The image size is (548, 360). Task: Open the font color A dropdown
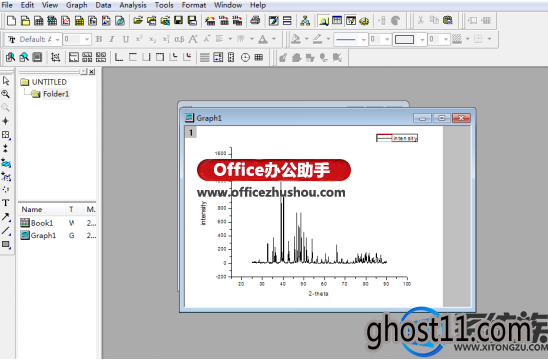point(273,39)
